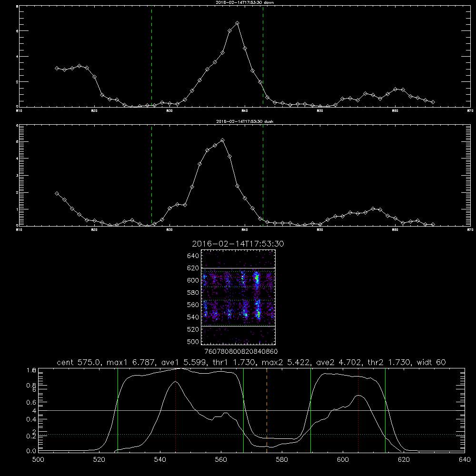This screenshot has height=476, width=476.
Task: Click the bottom plot x-axis label "520"
Action: coord(99,460)
